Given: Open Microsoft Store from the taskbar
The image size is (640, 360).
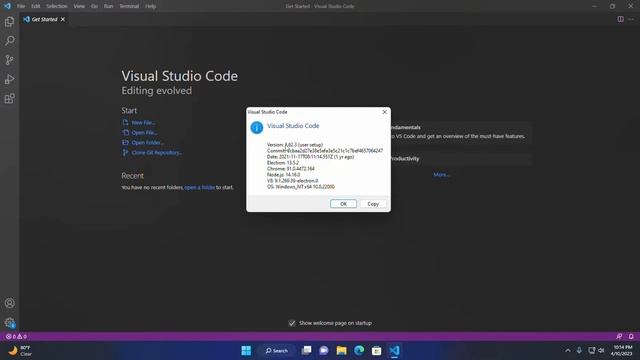Looking at the screenshot, I should point(376,351).
